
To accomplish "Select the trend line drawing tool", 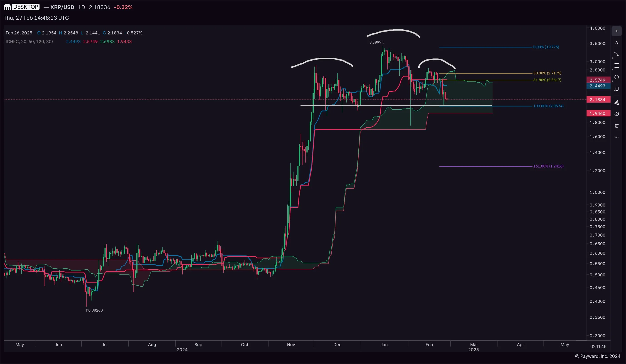I will (x=617, y=54).
